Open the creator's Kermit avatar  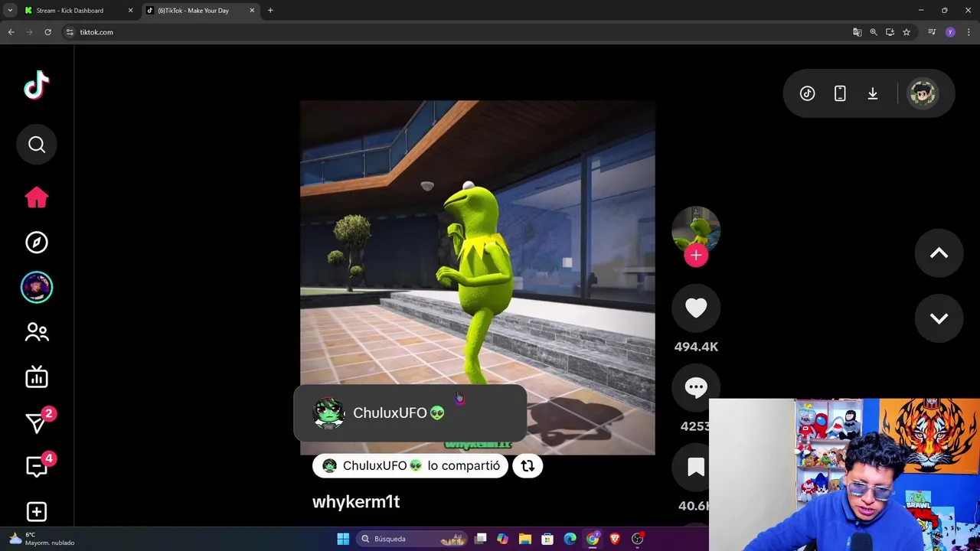696,229
